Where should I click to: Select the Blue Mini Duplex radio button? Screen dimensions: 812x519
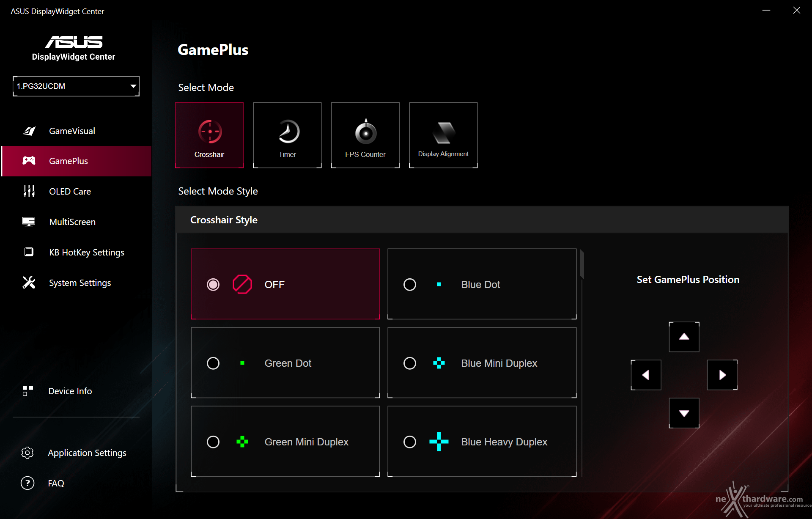coord(410,363)
